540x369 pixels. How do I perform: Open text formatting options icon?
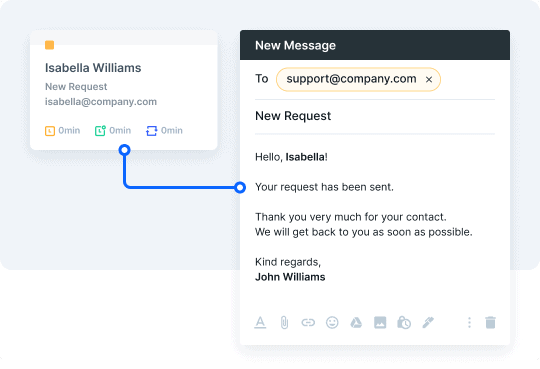point(260,322)
